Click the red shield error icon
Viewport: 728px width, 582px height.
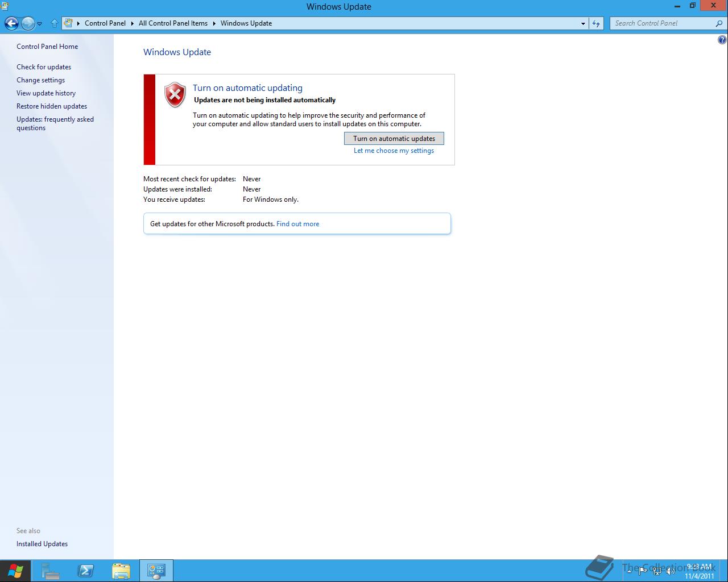(175, 95)
